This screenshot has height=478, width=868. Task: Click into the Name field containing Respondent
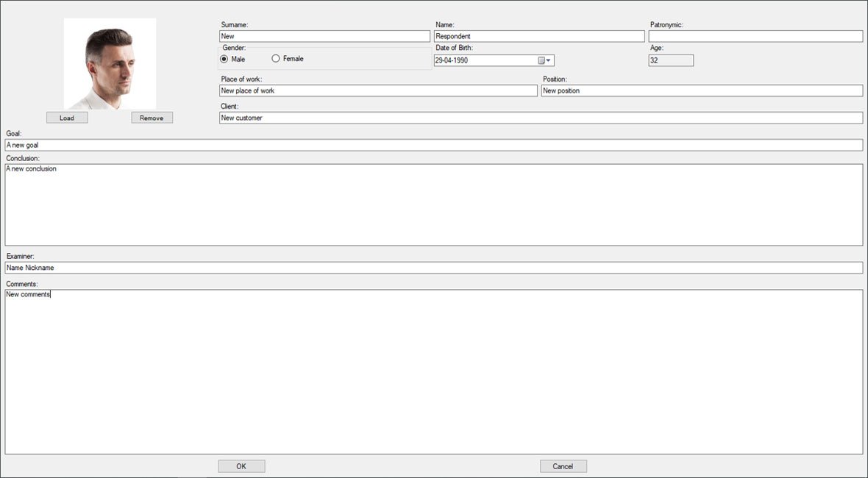538,36
